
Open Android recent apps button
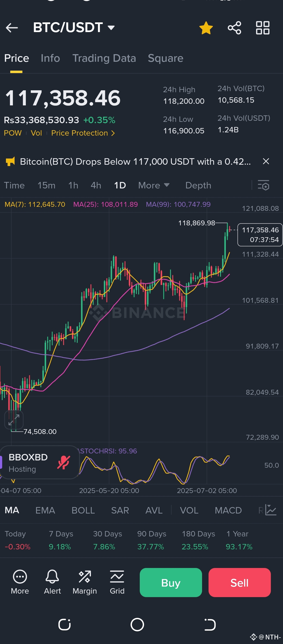click(64, 625)
